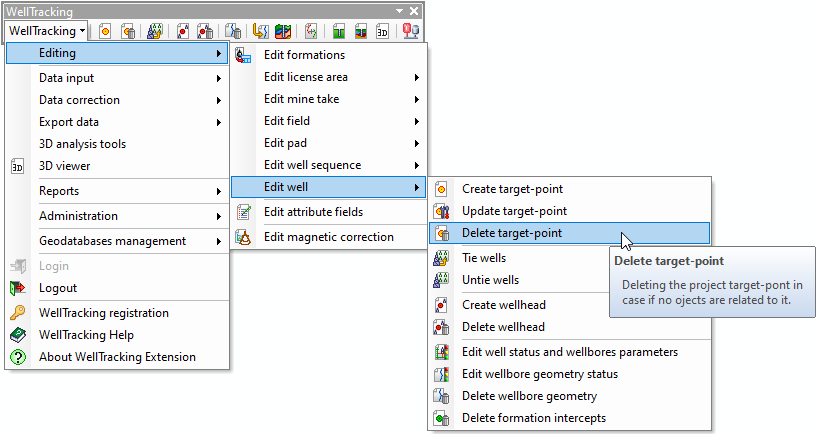Click icon beside Delete formation intercepts
The image size is (819, 434).
[441, 418]
